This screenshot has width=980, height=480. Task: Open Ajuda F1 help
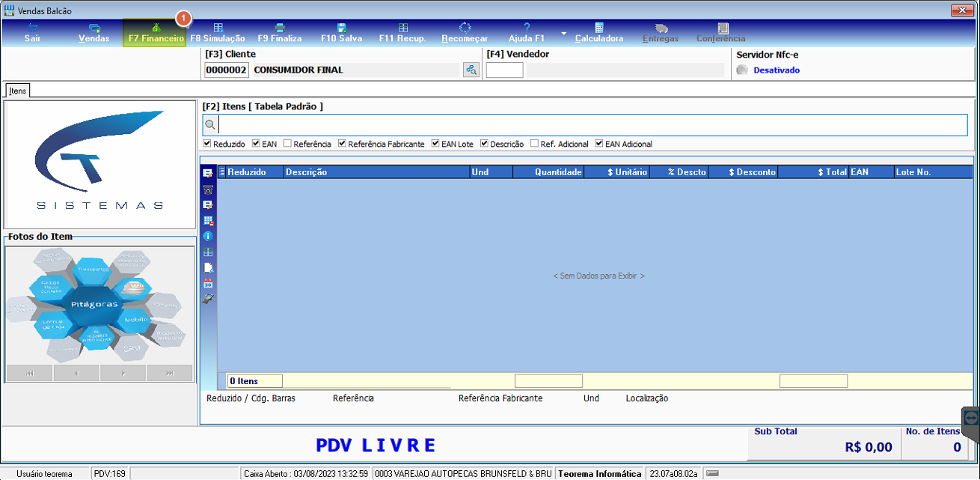tap(527, 33)
